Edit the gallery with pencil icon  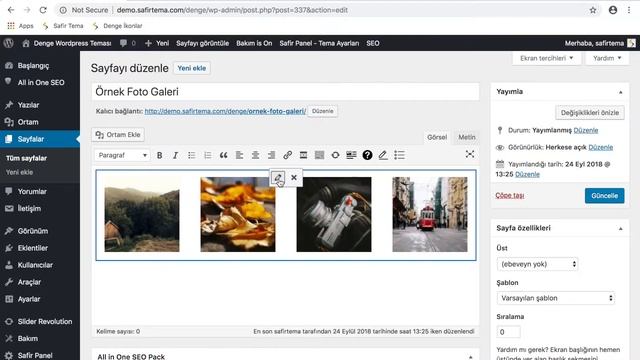[x=278, y=178]
